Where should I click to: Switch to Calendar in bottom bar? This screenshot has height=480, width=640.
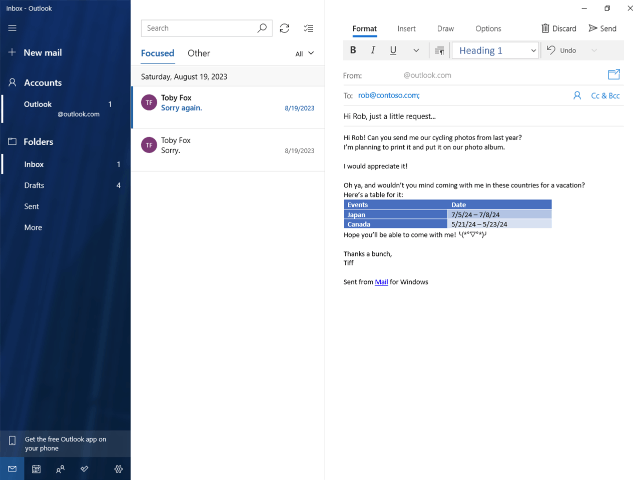click(x=36, y=469)
